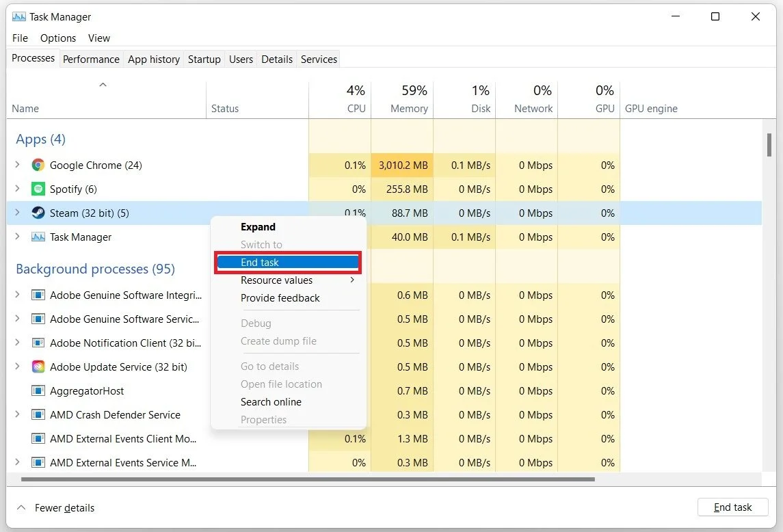Open the Resource values submenu

point(276,280)
